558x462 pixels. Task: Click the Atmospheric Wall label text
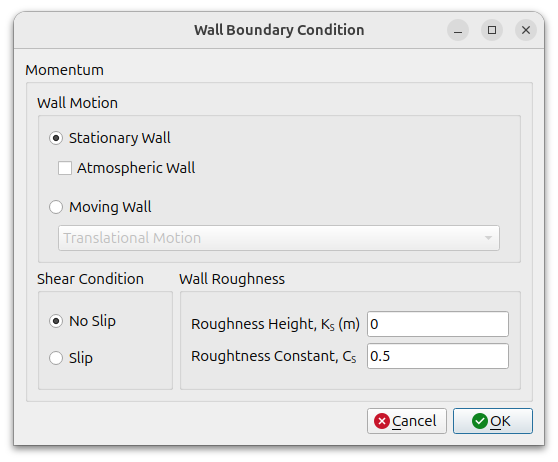[136, 168]
